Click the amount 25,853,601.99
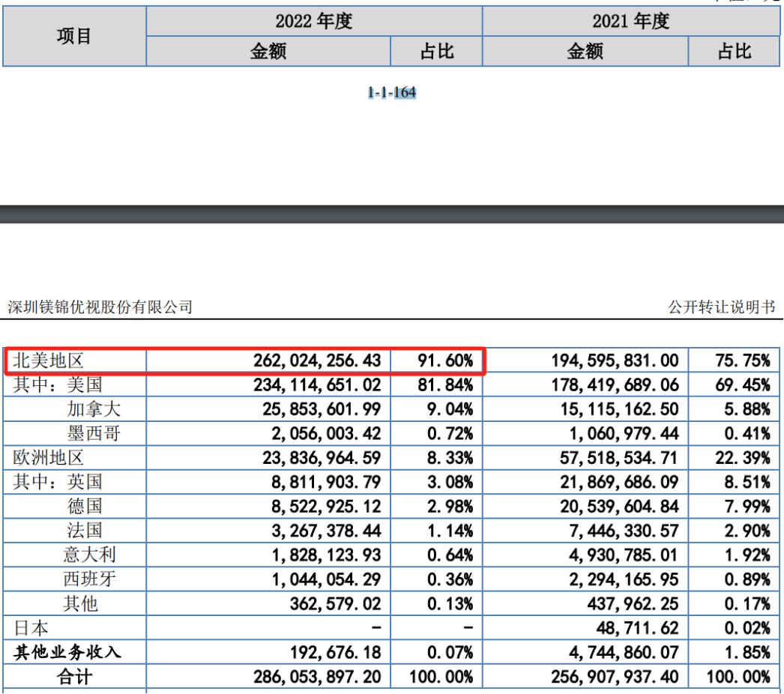The width and height of the screenshot is (784, 694). point(322,409)
